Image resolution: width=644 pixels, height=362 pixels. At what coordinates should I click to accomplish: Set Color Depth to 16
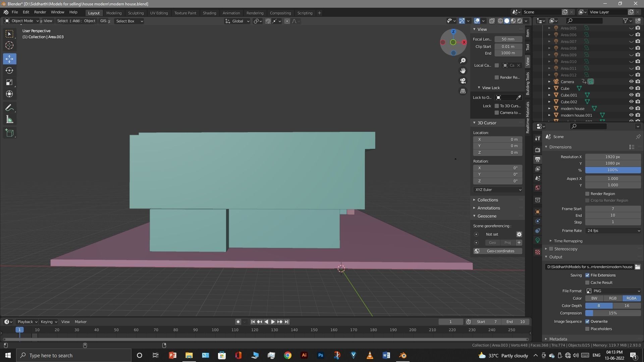pyautogui.click(x=627, y=306)
